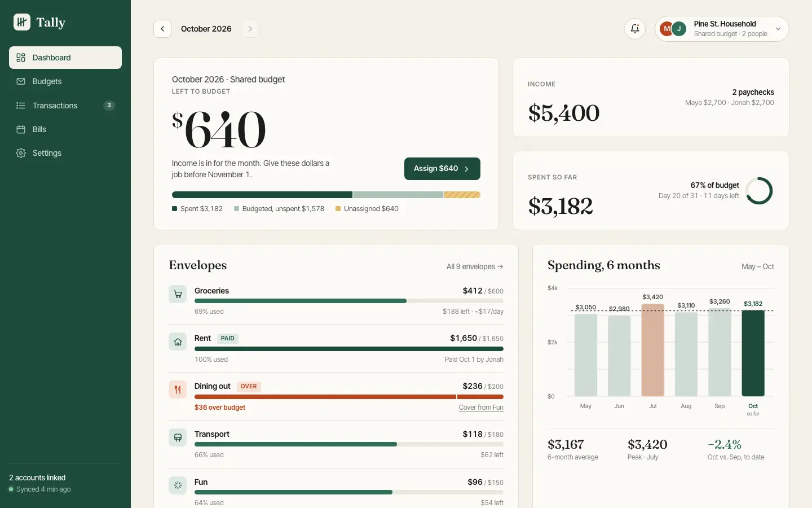812x508 pixels.
Task: Click the May spending bar
Action: pyautogui.click(x=586, y=355)
